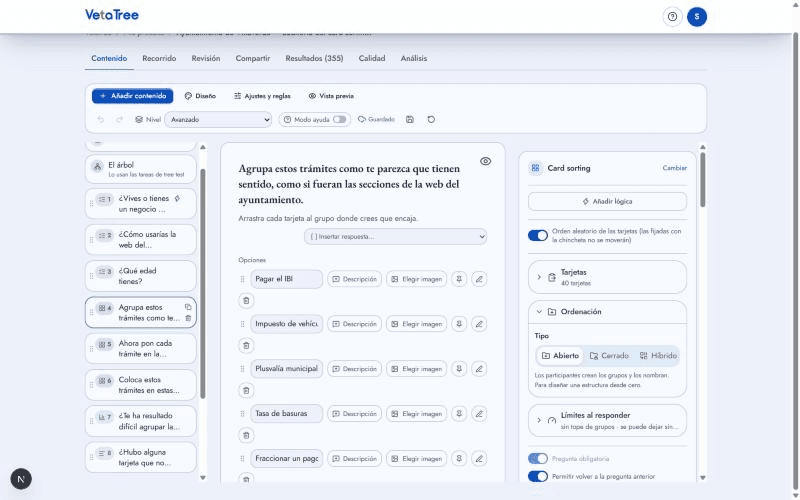Go to the Análisis tab
The width and height of the screenshot is (800, 500).
[414, 58]
